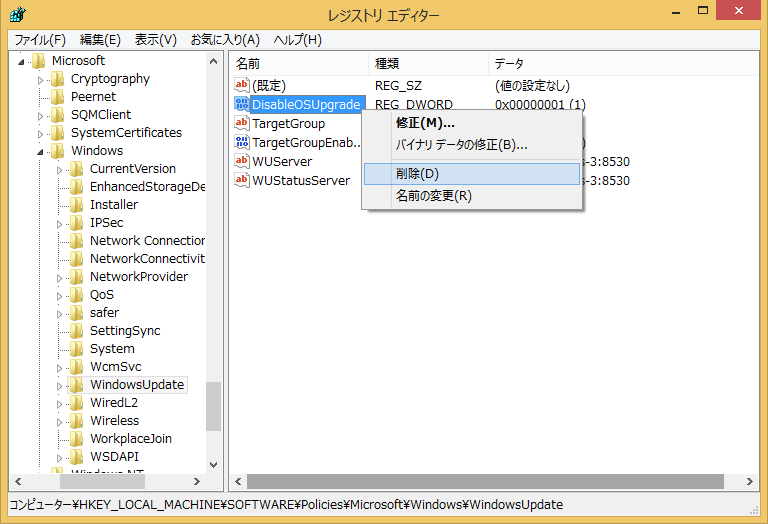Expand the WcmSvc tree node
Viewport: 768px width, 524px height.
tap(59, 368)
